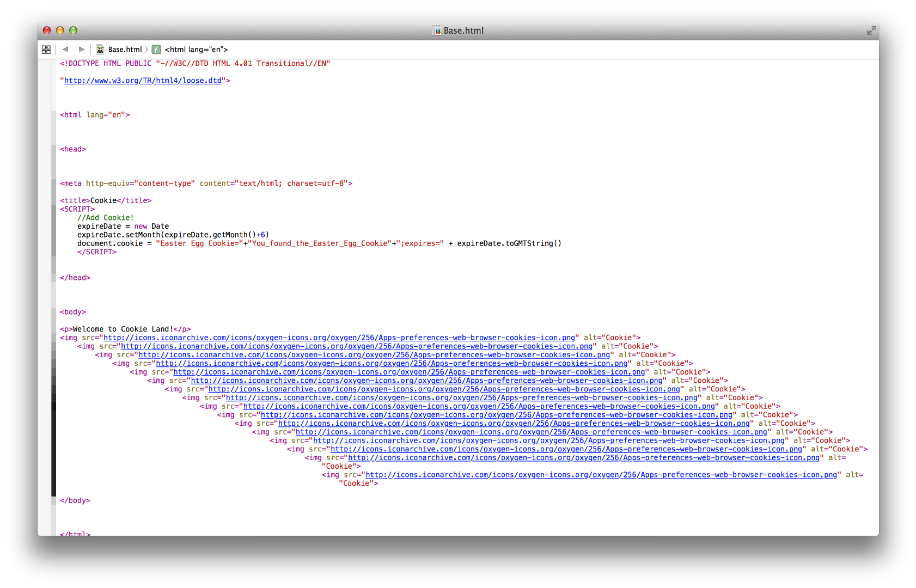Open the Base.html jump bar item
Screen dimensions: 916x588
(x=125, y=50)
